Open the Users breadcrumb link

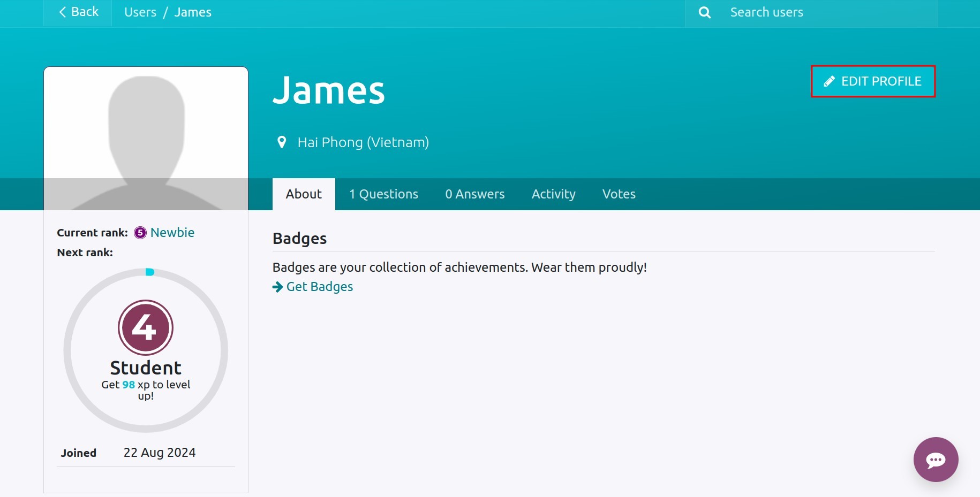click(140, 12)
